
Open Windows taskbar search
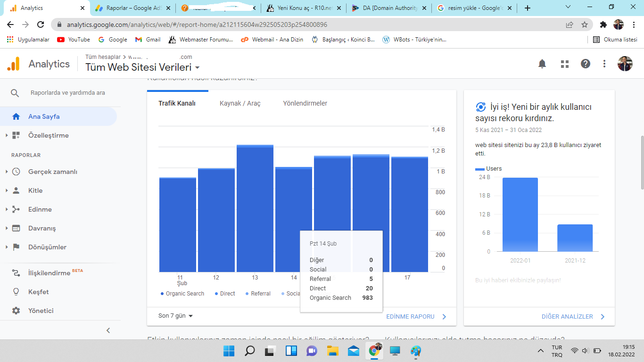point(249,351)
